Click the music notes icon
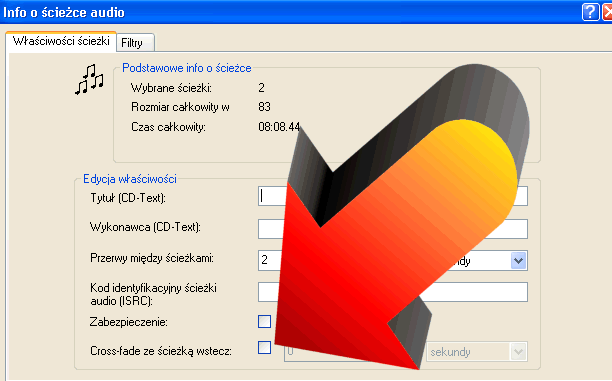 point(89,79)
